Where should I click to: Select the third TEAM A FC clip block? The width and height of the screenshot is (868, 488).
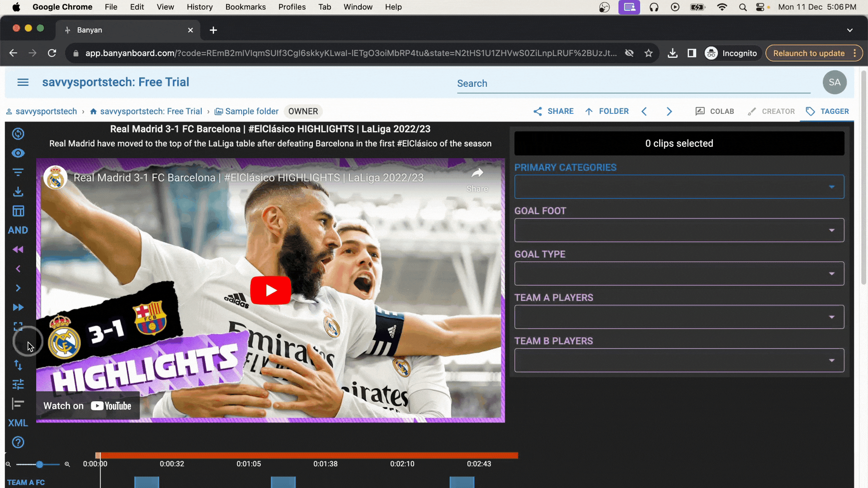462,482
